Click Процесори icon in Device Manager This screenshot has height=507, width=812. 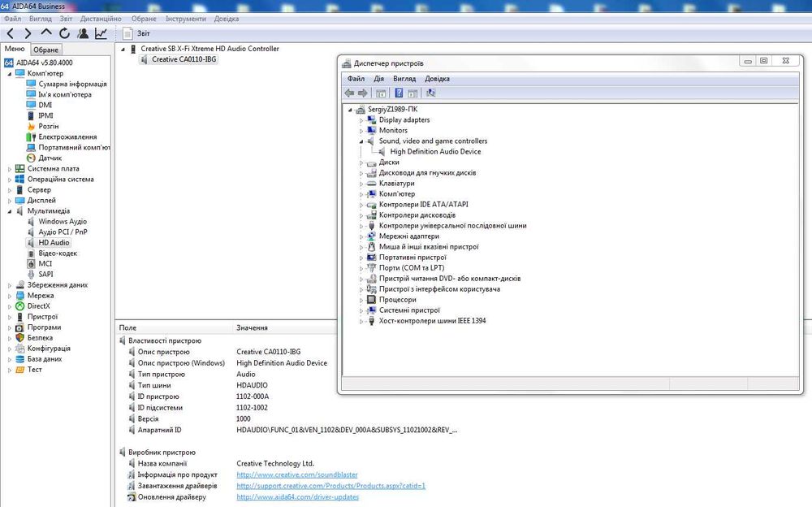point(371,300)
